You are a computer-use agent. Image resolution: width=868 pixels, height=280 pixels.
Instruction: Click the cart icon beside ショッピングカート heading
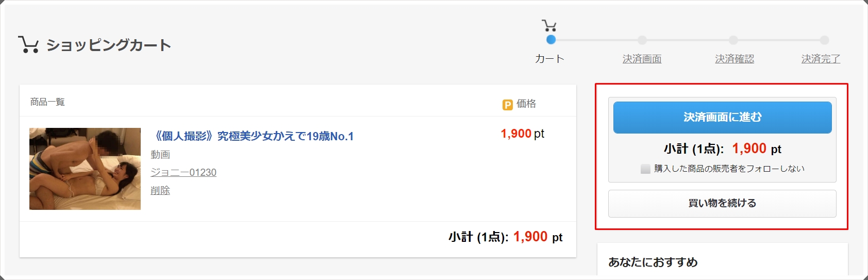(28, 44)
